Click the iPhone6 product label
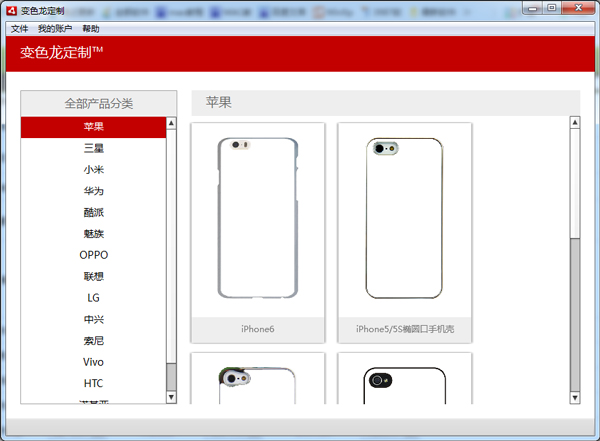 (257, 329)
